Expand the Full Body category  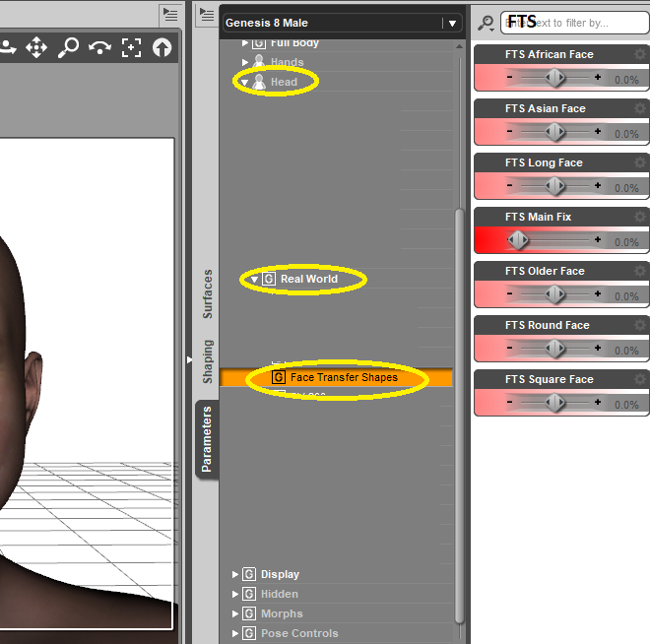tap(244, 42)
